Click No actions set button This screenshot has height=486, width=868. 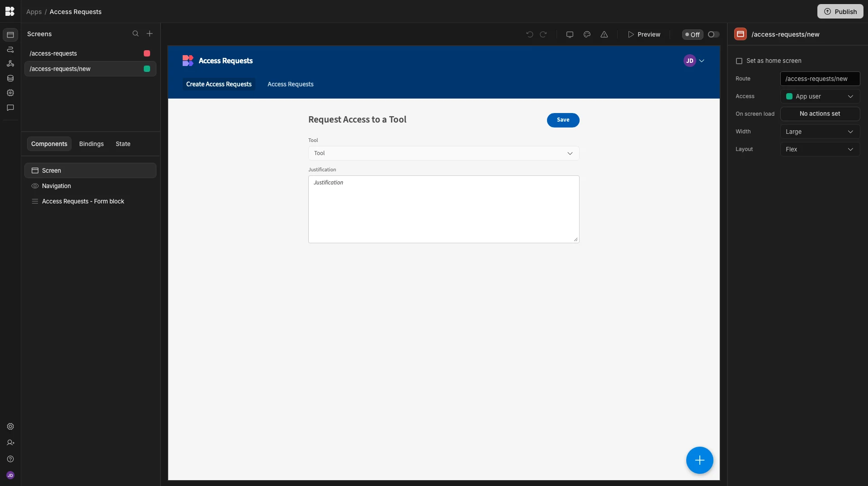click(820, 114)
